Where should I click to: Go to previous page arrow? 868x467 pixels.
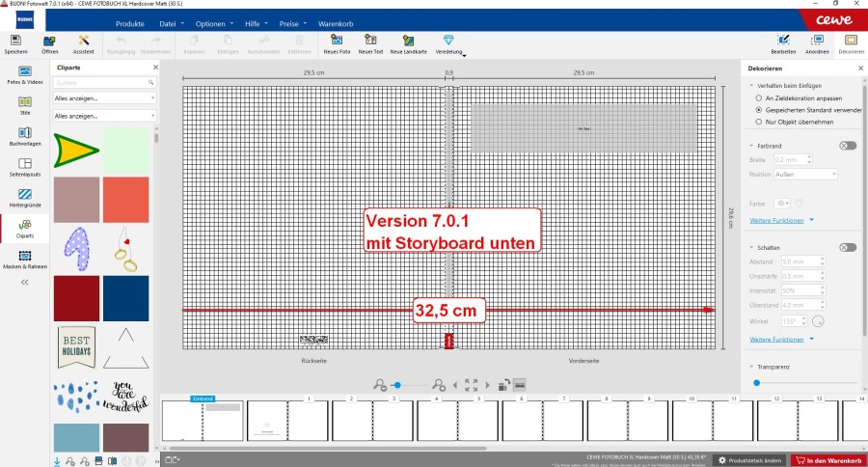pyautogui.click(x=455, y=384)
